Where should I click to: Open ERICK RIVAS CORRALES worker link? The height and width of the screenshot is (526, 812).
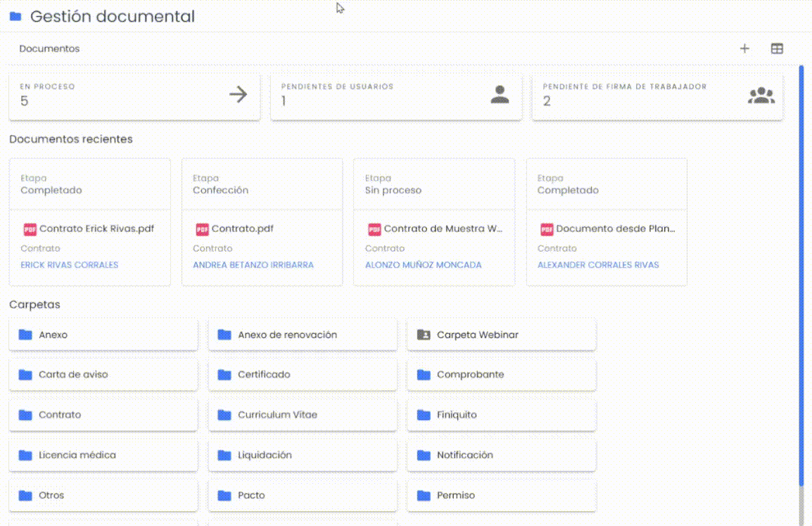point(70,265)
